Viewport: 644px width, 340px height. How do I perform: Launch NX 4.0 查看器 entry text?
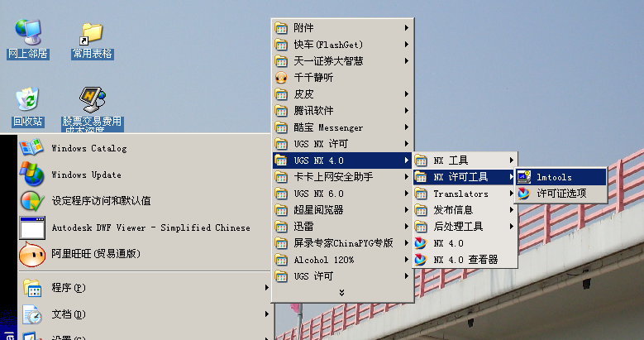coord(465,260)
